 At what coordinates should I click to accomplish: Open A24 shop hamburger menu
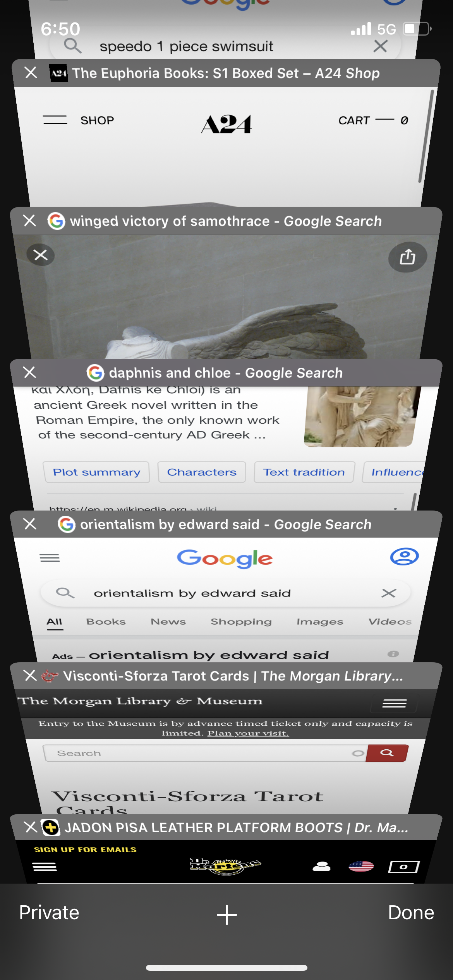pos(55,120)
